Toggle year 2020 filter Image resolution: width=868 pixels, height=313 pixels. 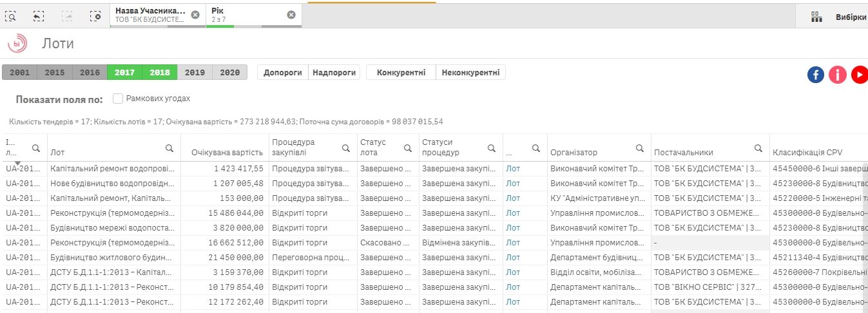229,73
